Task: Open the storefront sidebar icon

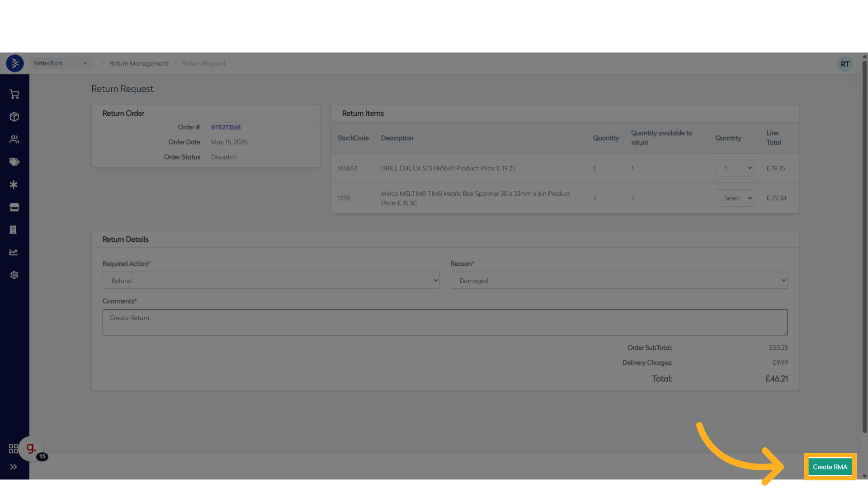Action: point(14,207)
